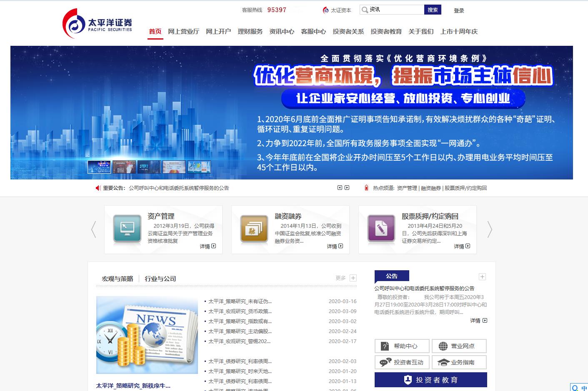Expand plus icon in 公告 panel
The image size is (588, 391).
click(482, 276)
